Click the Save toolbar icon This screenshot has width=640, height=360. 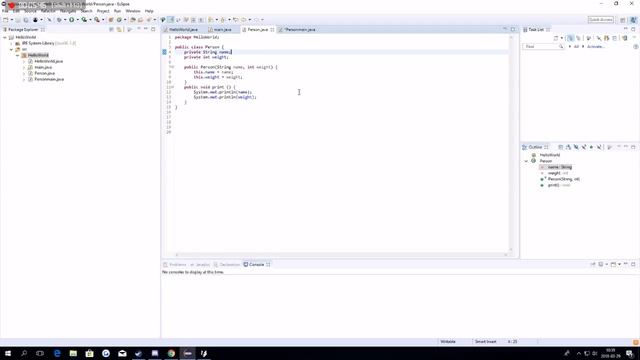point(18,20)
